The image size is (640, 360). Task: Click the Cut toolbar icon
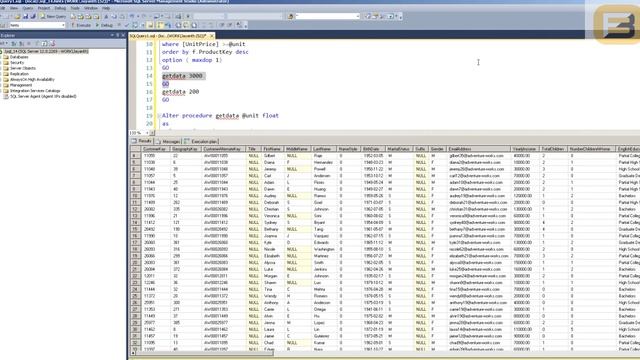click(106, 16)
